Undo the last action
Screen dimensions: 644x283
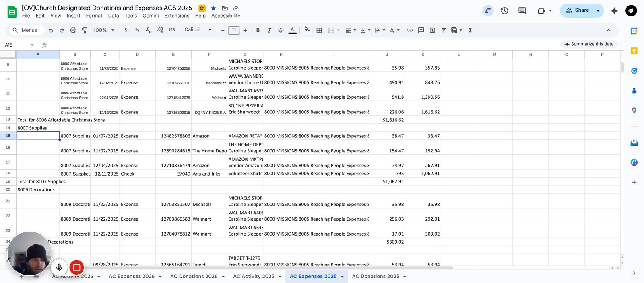coord(51,30)
